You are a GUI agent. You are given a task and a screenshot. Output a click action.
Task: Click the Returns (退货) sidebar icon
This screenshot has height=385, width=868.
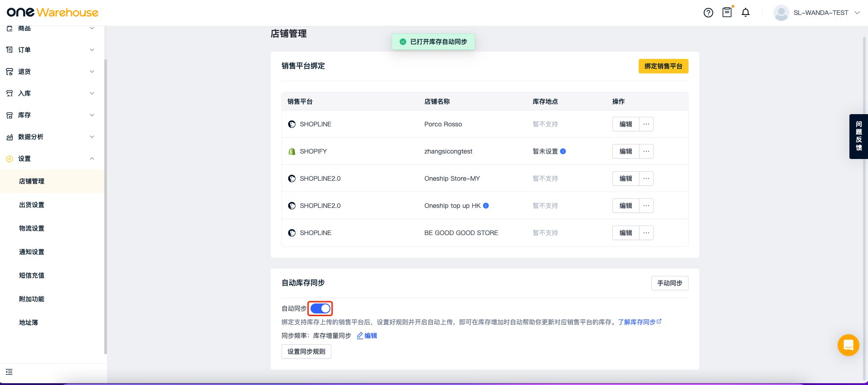[x=10, y=72]
